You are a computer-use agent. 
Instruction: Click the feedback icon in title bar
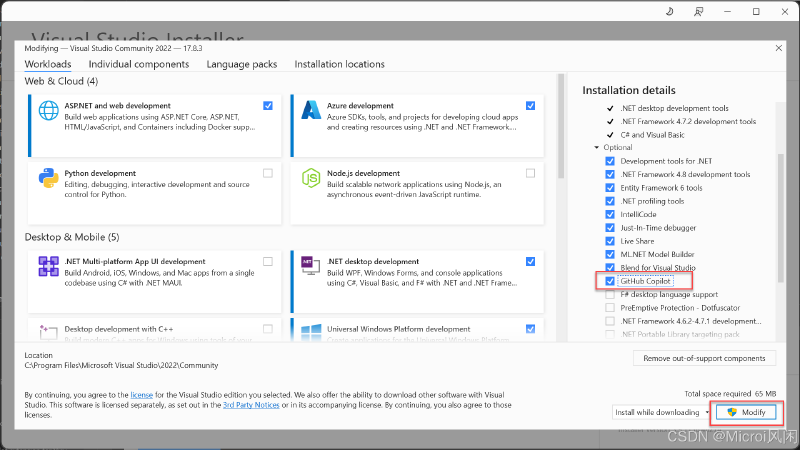[x=698, y=11]
